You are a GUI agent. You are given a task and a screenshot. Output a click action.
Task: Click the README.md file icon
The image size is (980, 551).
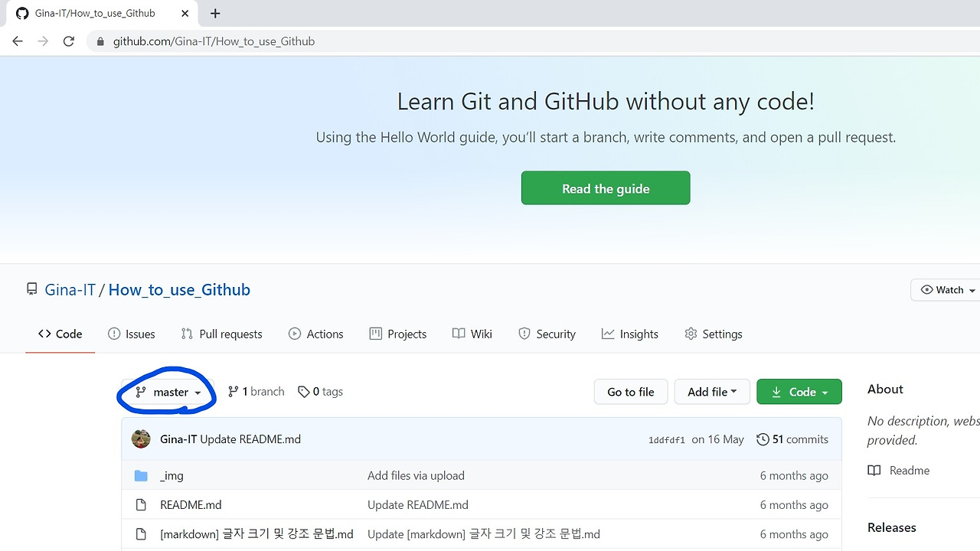click(141, 505)
